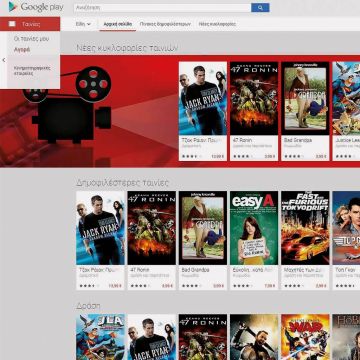Click star rating under Top Gun card

pyautogui.click(x=344, y=286)
